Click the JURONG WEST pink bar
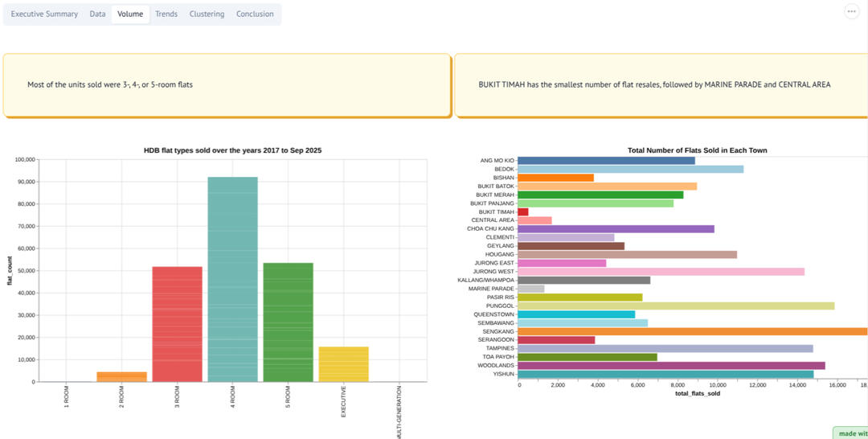This screenshot has width=868, height=439. point(661,272)
